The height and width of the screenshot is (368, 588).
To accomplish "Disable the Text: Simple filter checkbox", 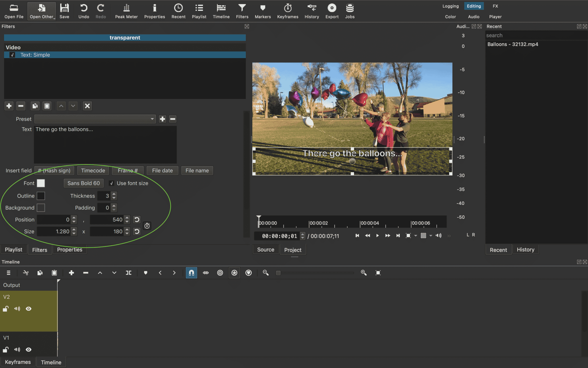I will coord(12,55).
